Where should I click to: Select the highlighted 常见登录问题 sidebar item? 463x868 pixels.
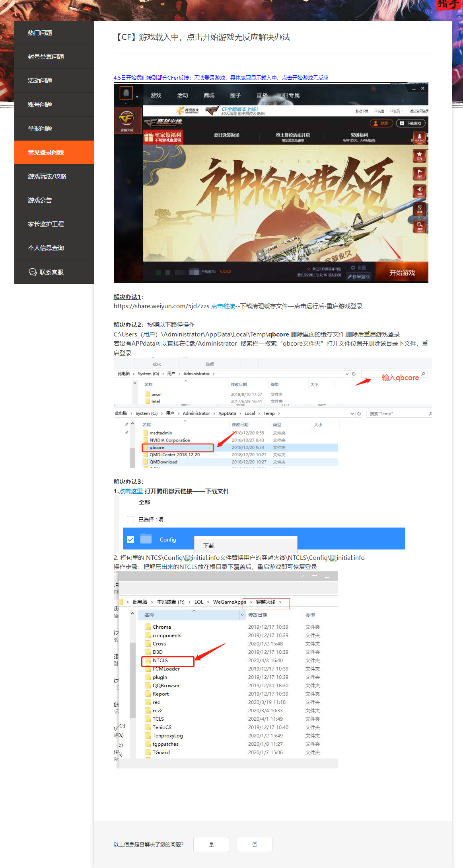click(54, 152)
